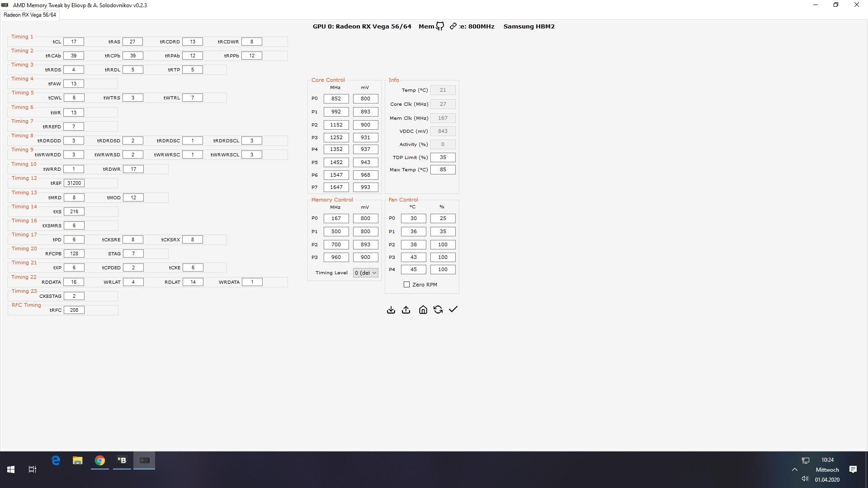The image size is (868, 488).
Task: Show hidden system tray icons
Action: click(795, 469)
